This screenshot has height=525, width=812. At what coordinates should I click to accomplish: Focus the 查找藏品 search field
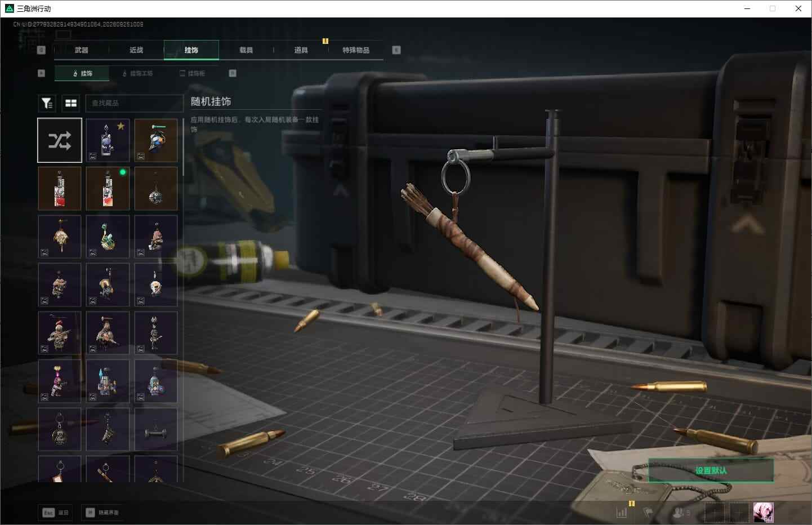coord(134,103)
